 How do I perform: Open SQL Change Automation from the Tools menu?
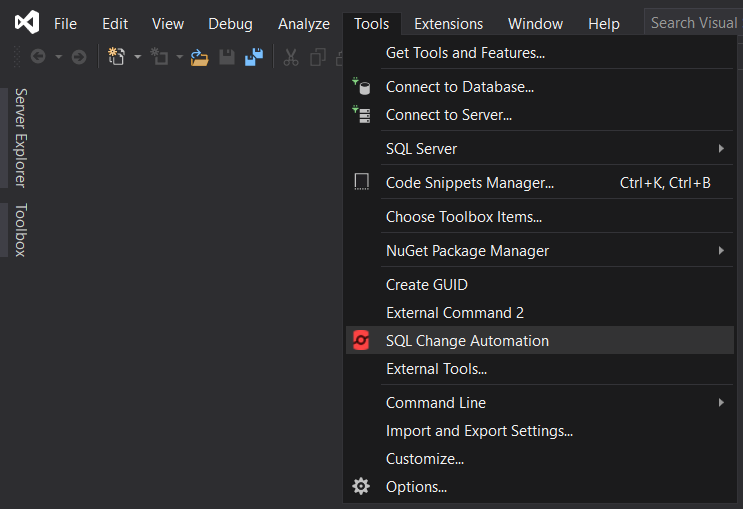point(467,341)
